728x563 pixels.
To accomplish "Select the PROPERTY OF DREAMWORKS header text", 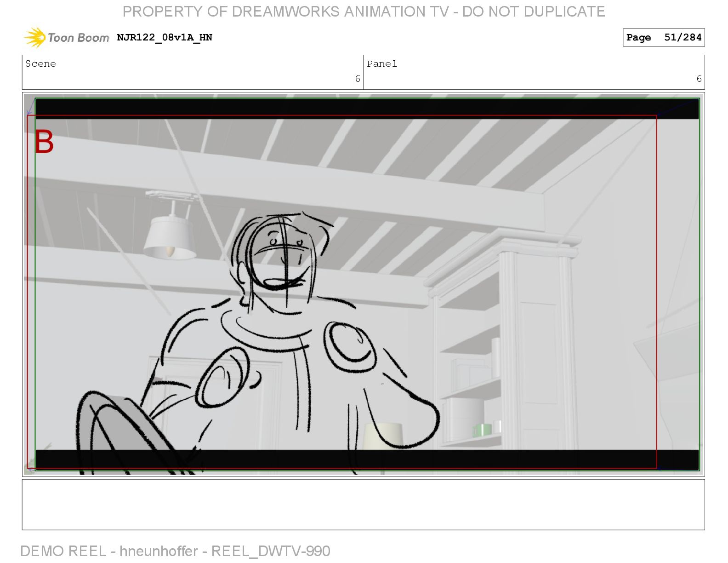I will click(x=364, y=11).
